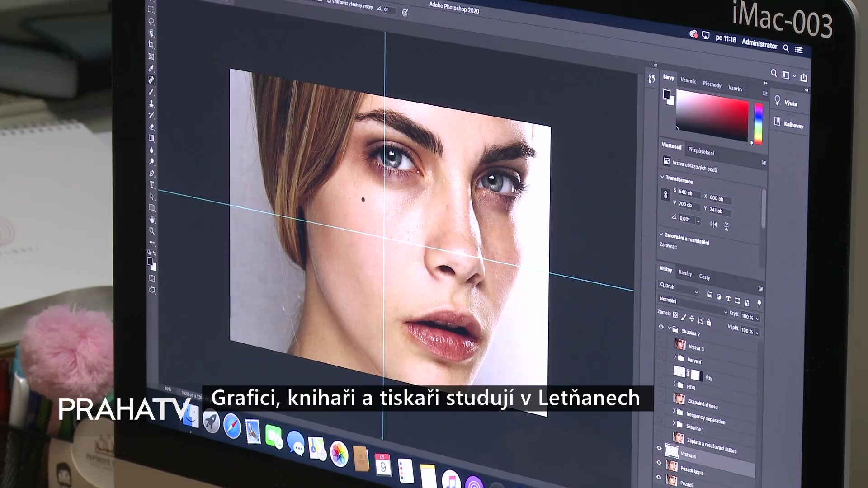Switch to the Kanály tab
The height and width of the screenshot is (488, 868).
tap(686, 273)
